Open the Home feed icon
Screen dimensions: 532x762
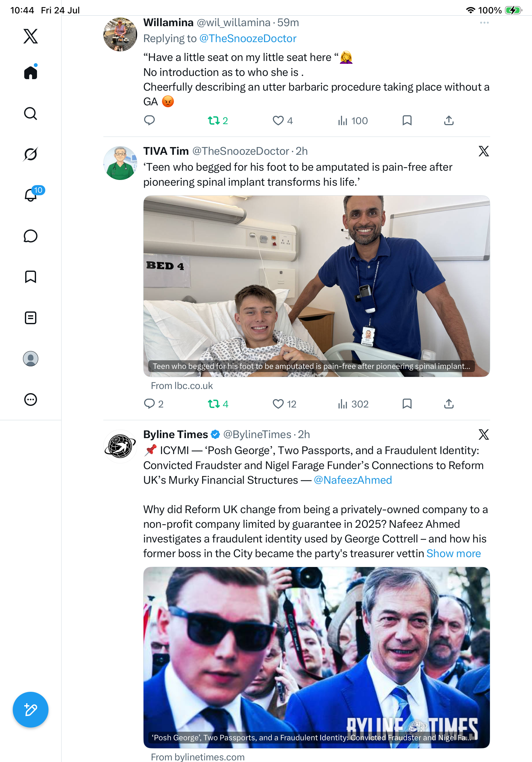[31, 72]
